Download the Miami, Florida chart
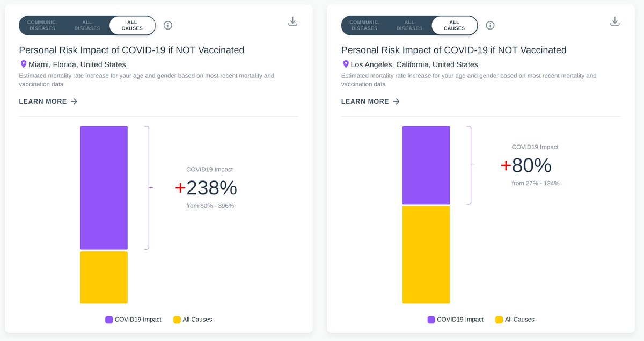This screenshot has width=644, height=341. point(292,21)
